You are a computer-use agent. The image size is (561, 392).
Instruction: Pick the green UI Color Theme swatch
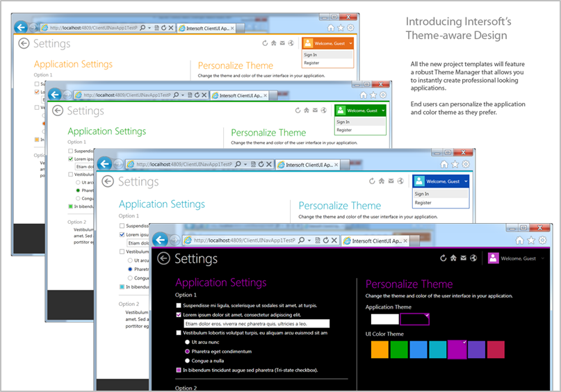coord(399,350)
